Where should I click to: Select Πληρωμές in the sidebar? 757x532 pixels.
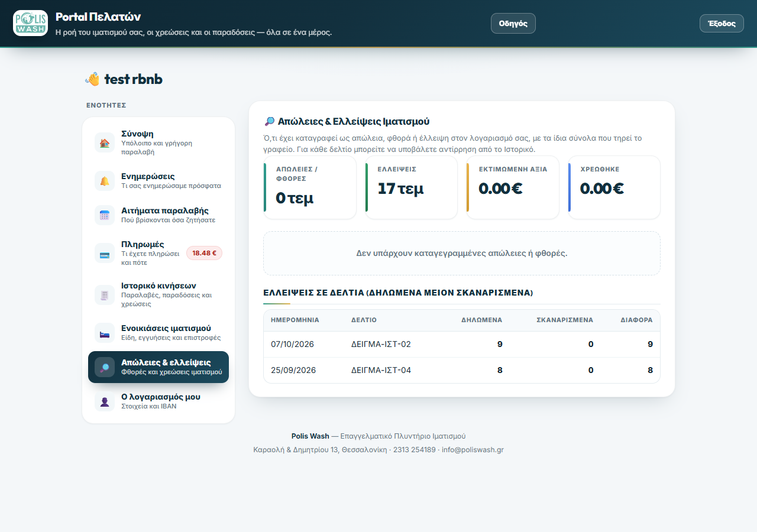pyautogui.click(x=158, y=253)
